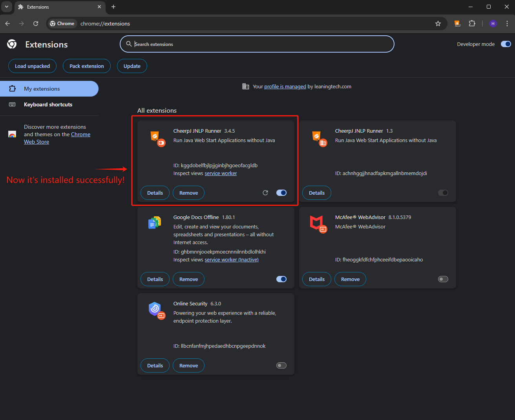Go back with the back arrow

click(7, 24)
